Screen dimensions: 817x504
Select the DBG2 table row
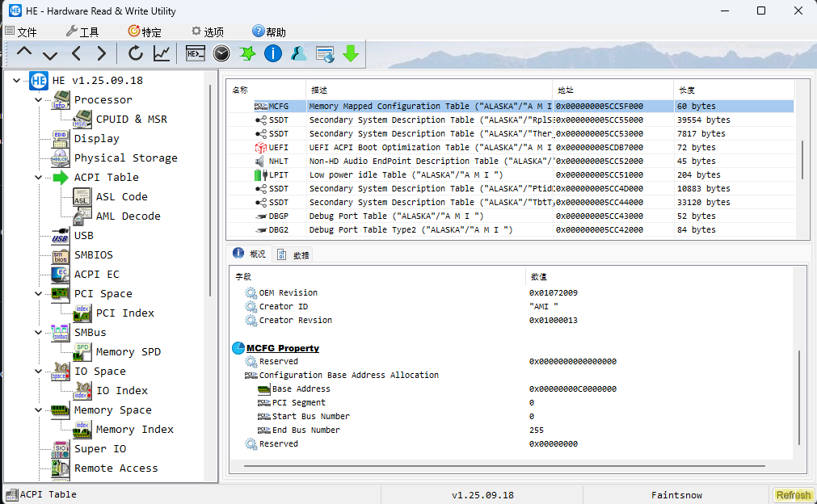pos(511,229)
